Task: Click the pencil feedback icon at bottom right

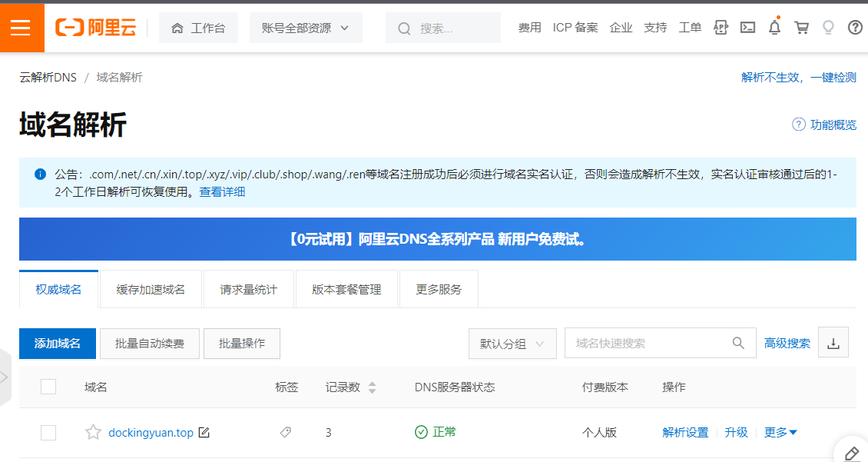Action: 851,454
